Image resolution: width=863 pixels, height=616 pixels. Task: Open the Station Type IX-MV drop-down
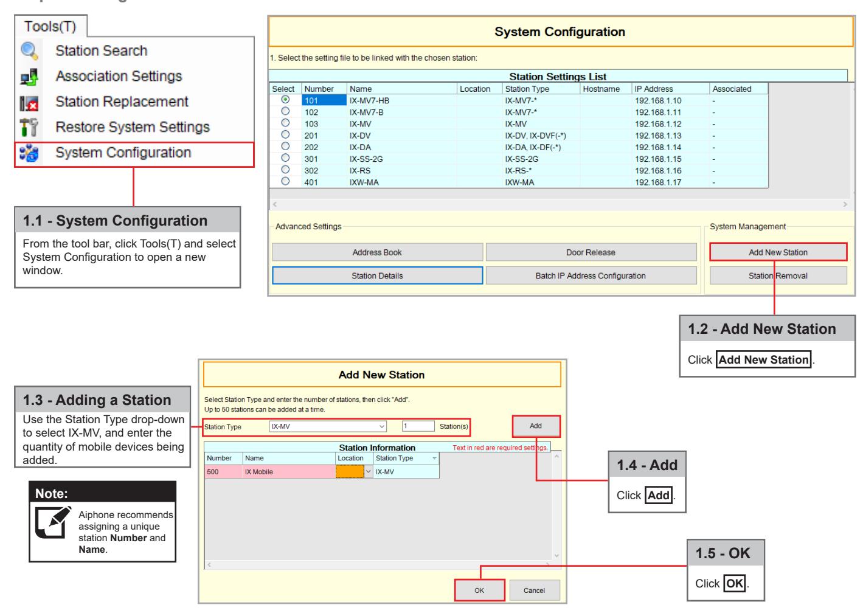coord(328,426)
